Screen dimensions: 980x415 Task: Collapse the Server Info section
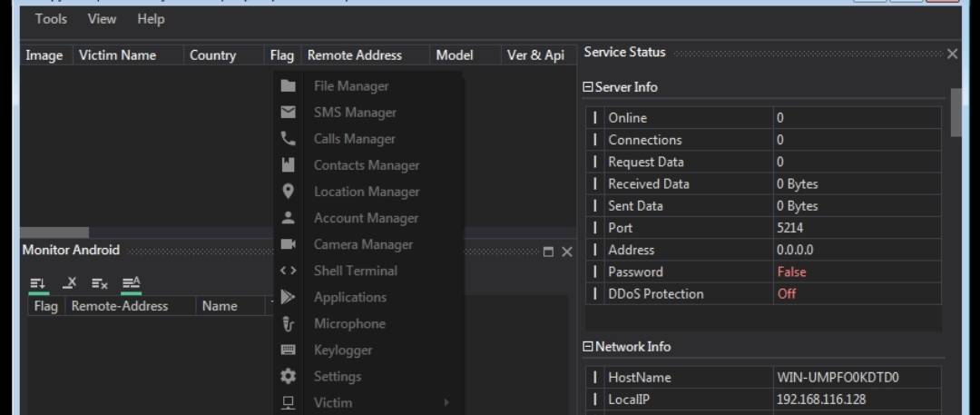(x=587, y=87)
